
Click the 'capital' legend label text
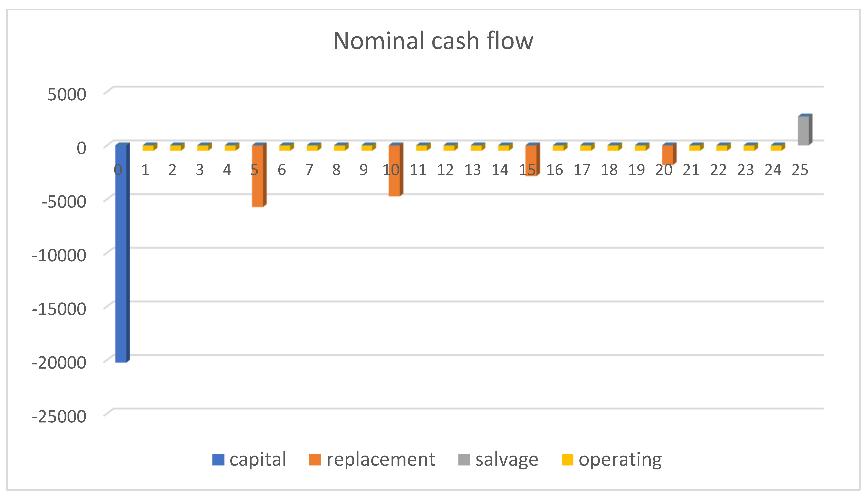[258, 459]
